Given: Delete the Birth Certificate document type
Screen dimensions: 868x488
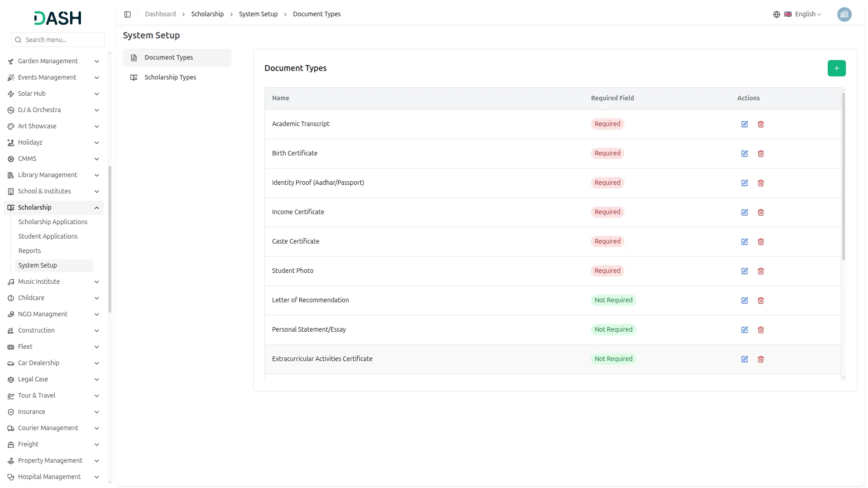Looking at the screenshot, I should click(x=760, y=154).
